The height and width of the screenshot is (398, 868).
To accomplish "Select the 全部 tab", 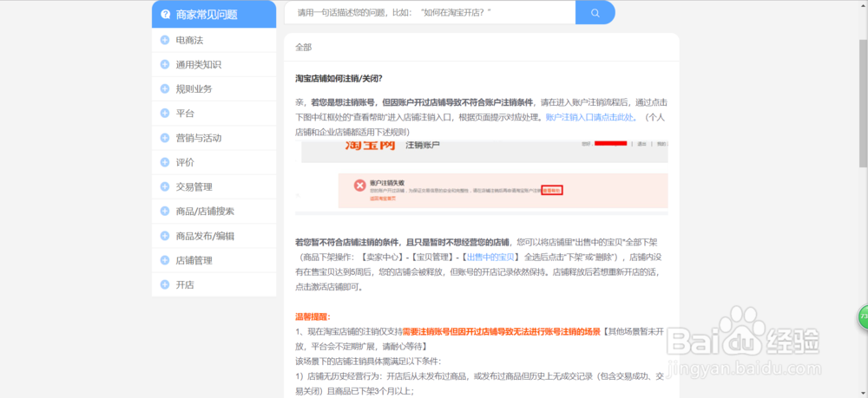I will click(303, 48).
